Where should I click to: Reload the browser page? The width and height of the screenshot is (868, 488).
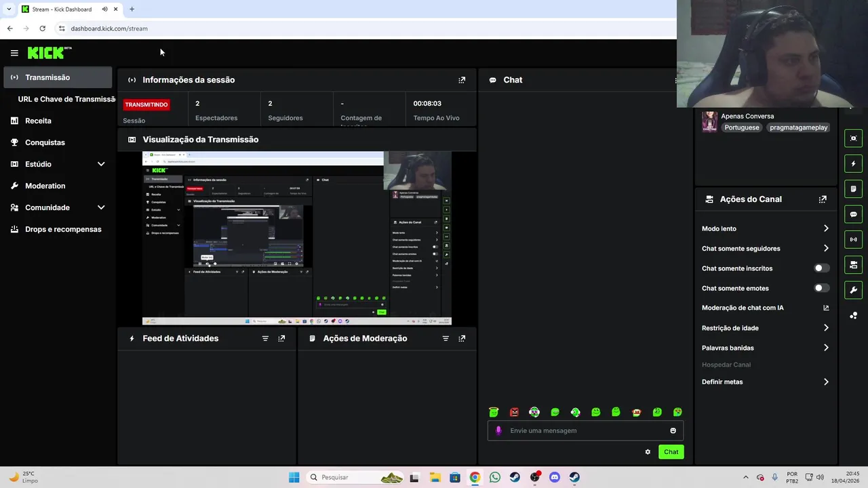click(x=42, y=28)
